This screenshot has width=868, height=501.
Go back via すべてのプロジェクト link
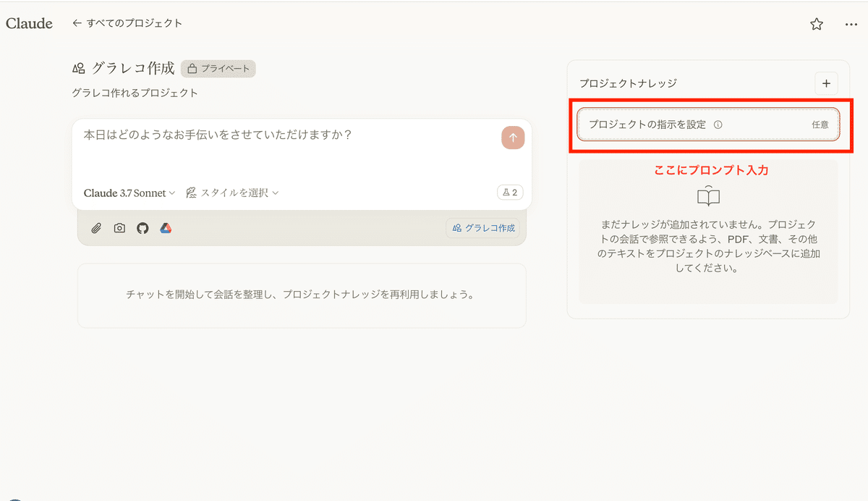coord(127,23)
